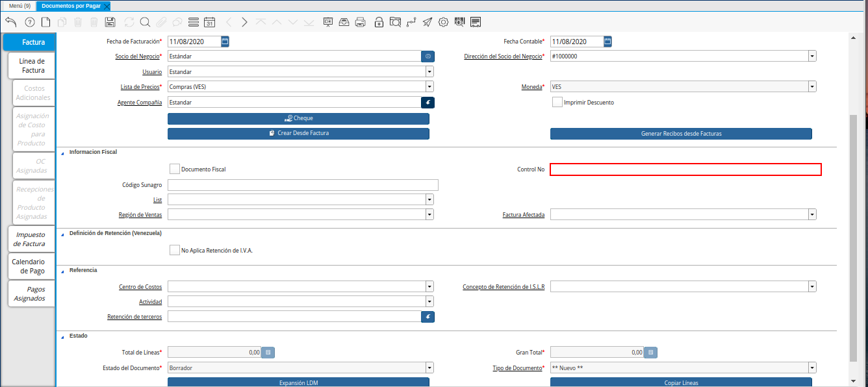868x387 pixels.
Task: Open the chat bubbles icon
Action: pos(177,22)
